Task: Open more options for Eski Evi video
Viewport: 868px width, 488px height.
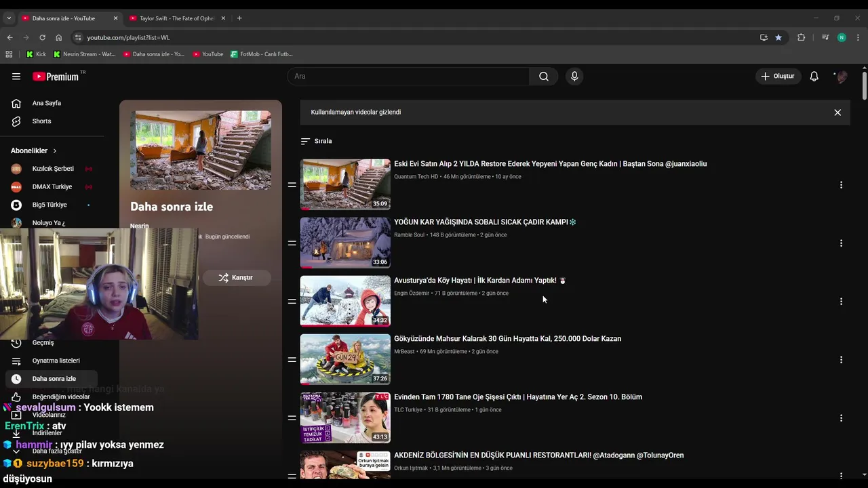Action: click(841, 185)
